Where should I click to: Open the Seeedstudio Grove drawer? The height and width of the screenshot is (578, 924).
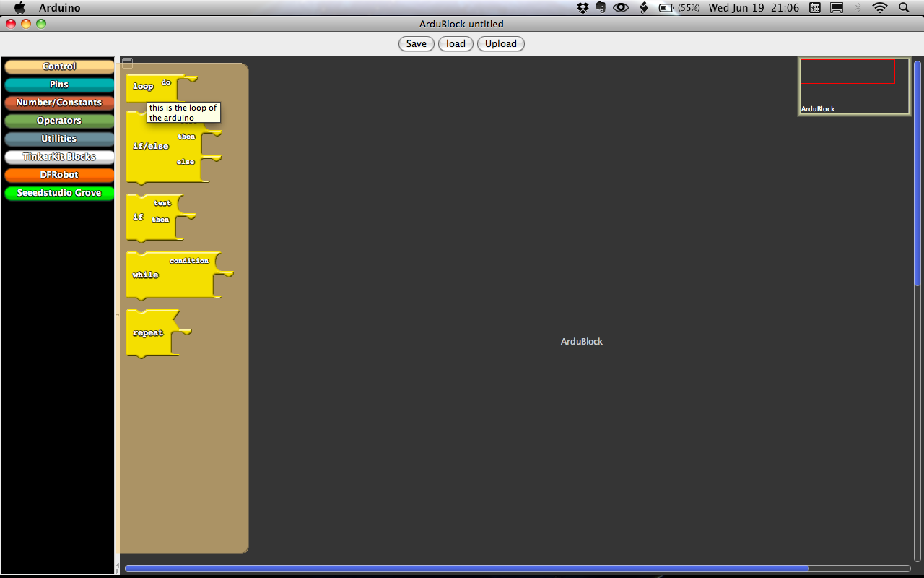tap(59, 193)
